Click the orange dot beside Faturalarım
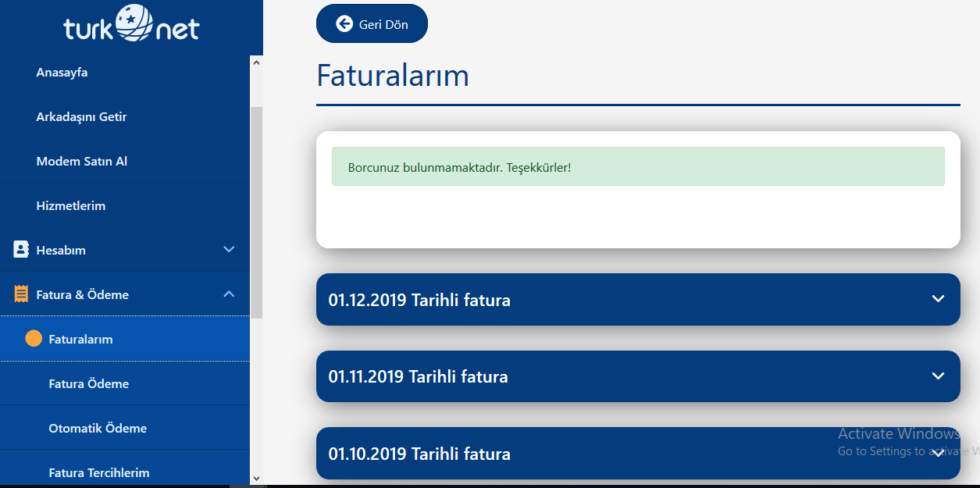The width and height of the screenshot is (980, 488). coord(34,339)
